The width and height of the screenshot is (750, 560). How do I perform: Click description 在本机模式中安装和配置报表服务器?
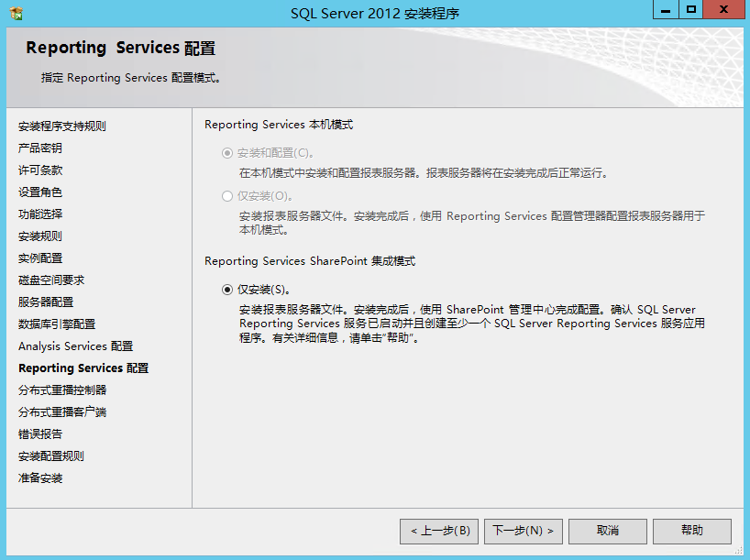pos(425,173)
